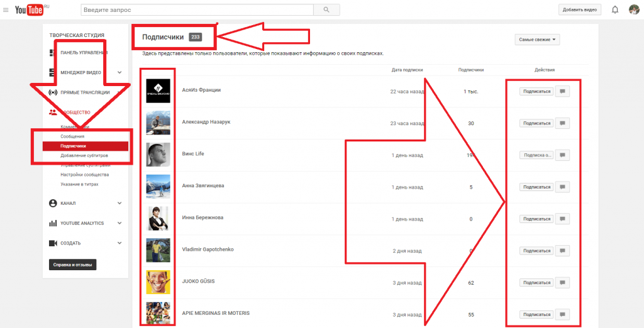Screen dimensions: 644x328
Task: Open the APIE MERGINAS IR MOTERIS name
Action: [x=216, y=313]
